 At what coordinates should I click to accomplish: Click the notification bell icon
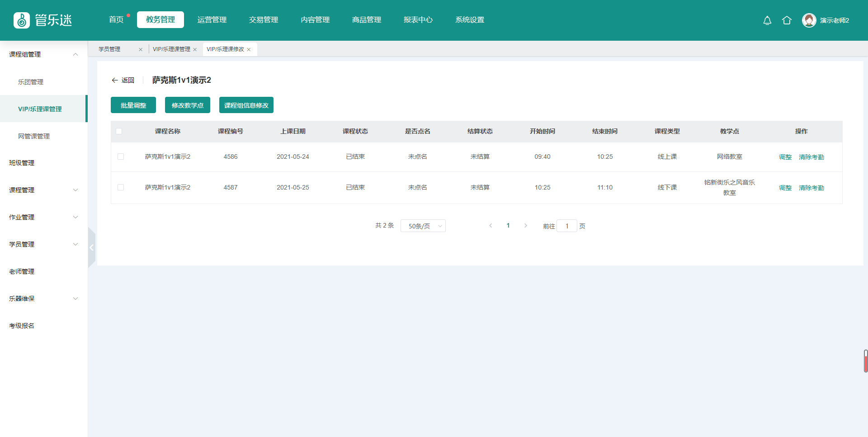point(767,20)
